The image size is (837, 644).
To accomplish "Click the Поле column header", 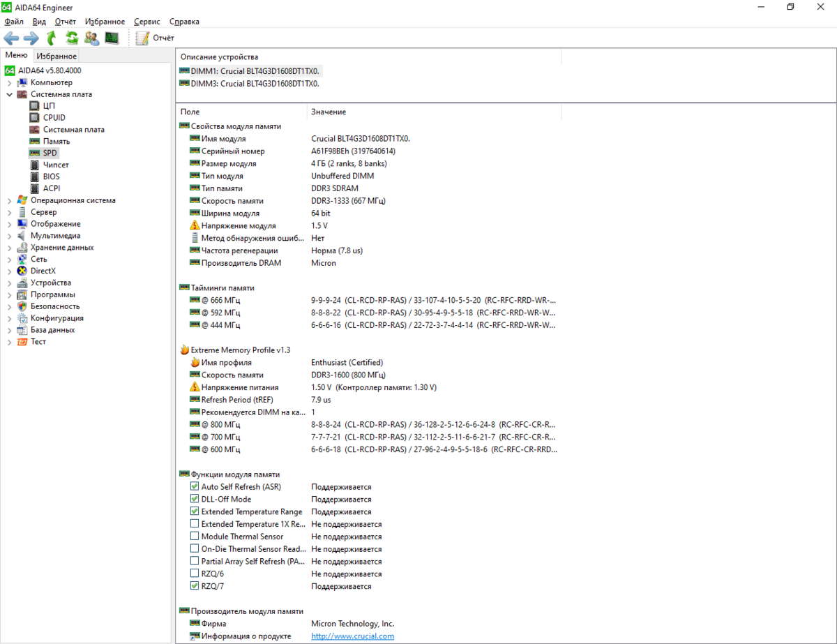I will [x=241, y=112].
